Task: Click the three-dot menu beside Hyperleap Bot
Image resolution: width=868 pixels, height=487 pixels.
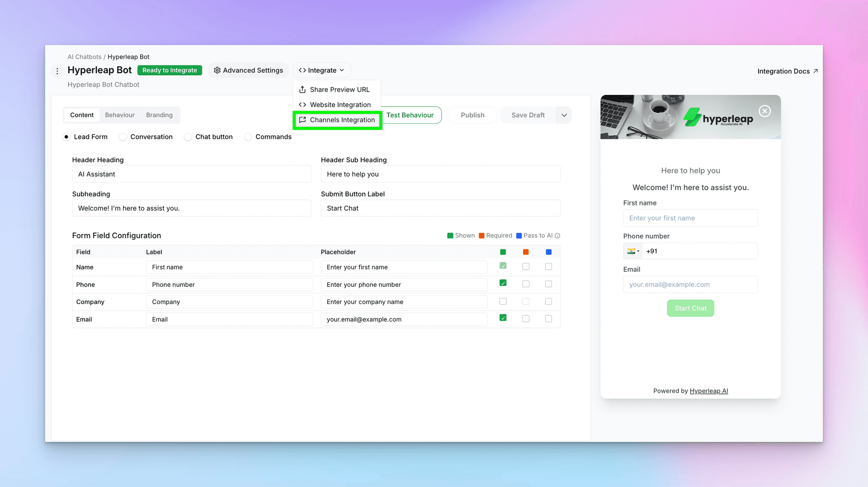Action: pyautogui.click(x=57, y=71)
